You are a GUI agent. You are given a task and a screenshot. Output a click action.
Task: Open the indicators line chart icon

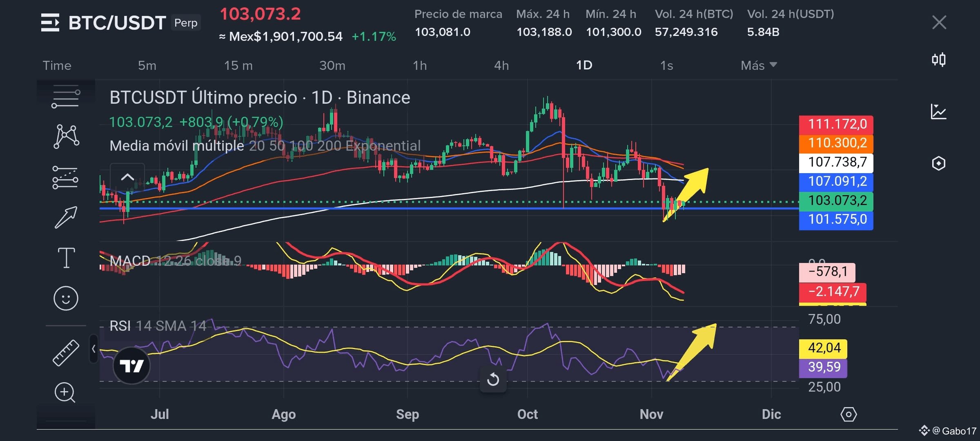(938, 111)
